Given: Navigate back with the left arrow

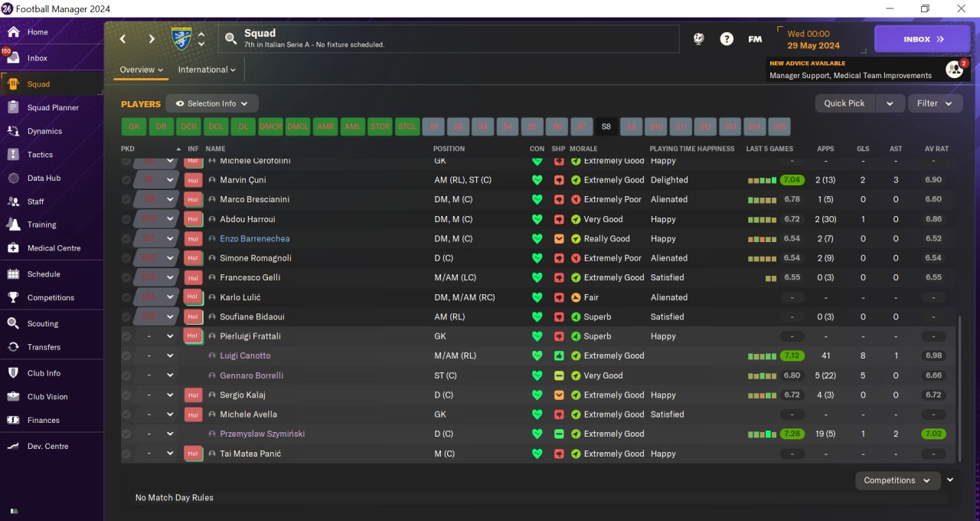Looking at the screenshot, I should (x=123, y=39).
